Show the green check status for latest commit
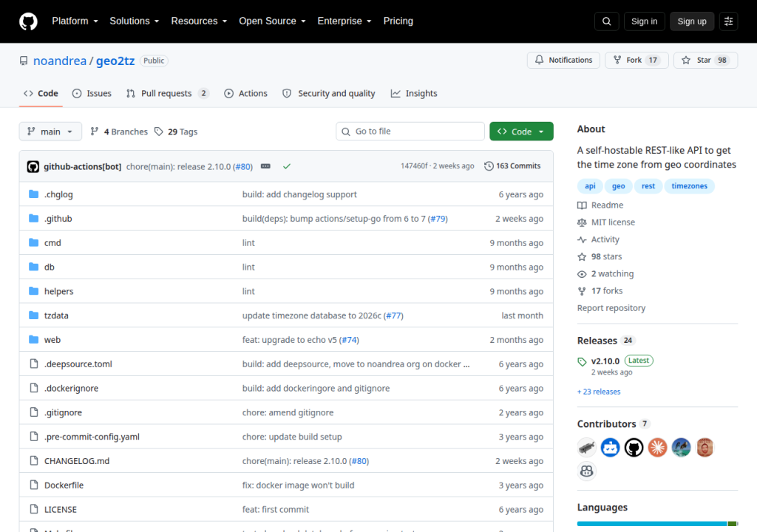757x532 pixels. tap(287, 166)
